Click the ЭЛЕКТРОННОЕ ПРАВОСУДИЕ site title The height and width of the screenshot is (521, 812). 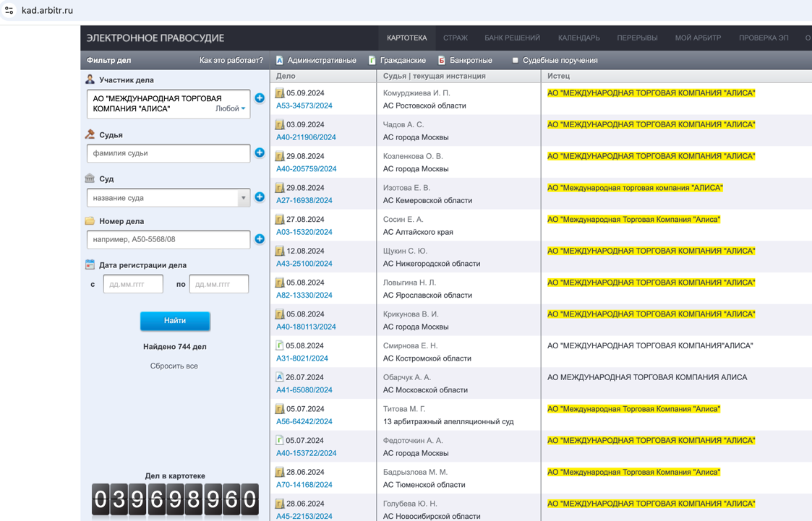pos(155,38)
